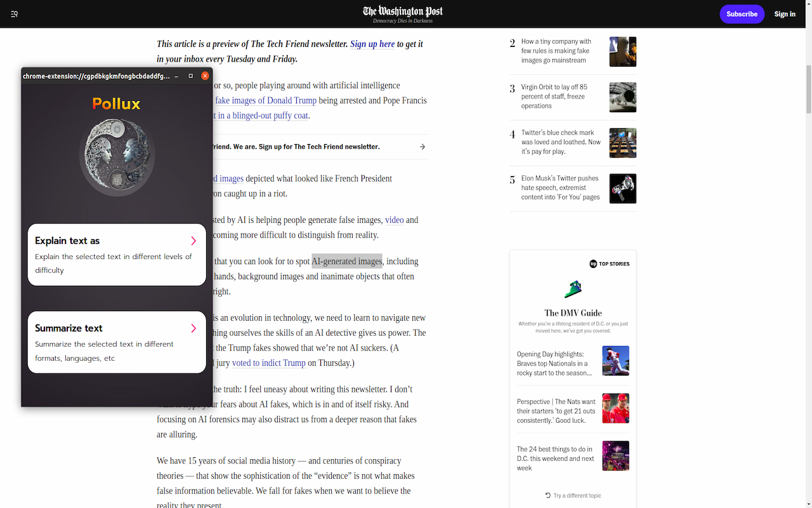Open story 'Virgin Orbit to lay off 85 percent'
The width and height of the screenshot is (812, 508).
coord(554,97)
